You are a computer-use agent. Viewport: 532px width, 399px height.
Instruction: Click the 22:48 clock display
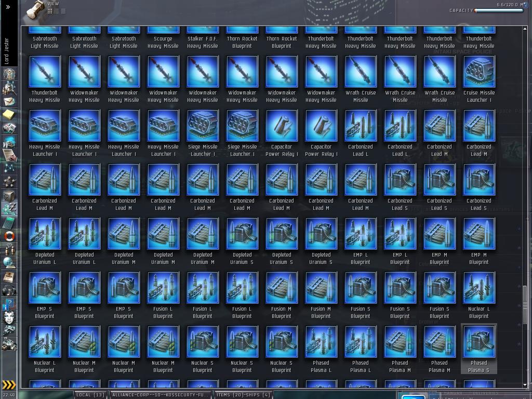9,395
